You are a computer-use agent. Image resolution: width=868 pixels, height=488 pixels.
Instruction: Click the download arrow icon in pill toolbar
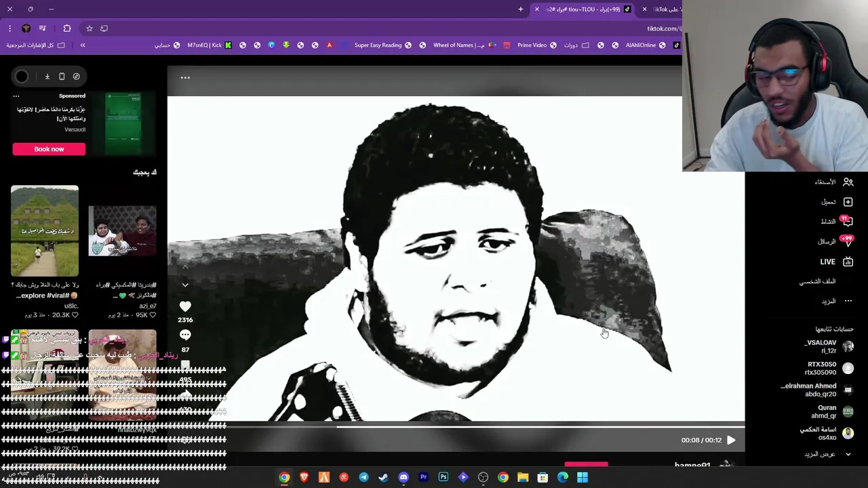pos(47,77)
